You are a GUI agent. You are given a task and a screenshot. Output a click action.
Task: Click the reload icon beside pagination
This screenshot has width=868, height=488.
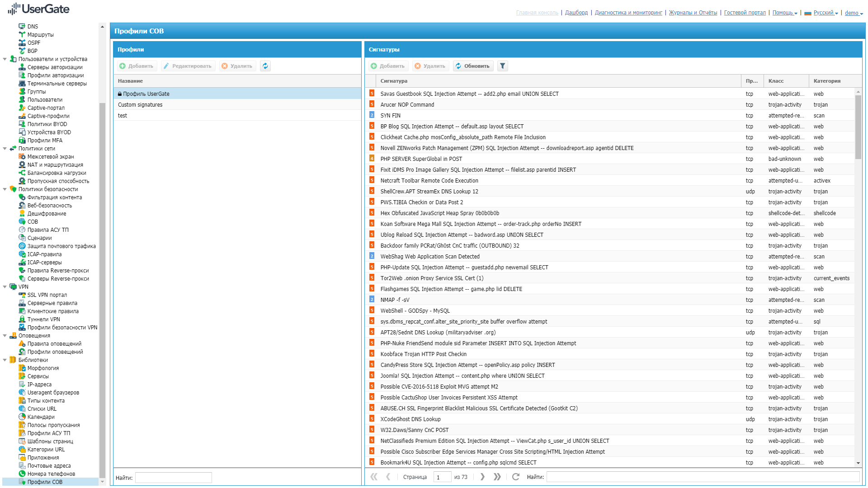515,477
